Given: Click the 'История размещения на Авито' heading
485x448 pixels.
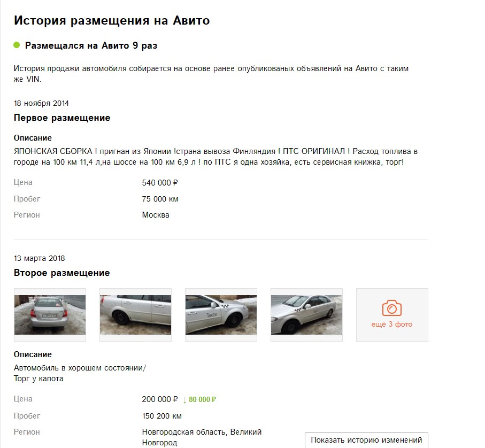Looking at the screenshot, I should point(112,20).
